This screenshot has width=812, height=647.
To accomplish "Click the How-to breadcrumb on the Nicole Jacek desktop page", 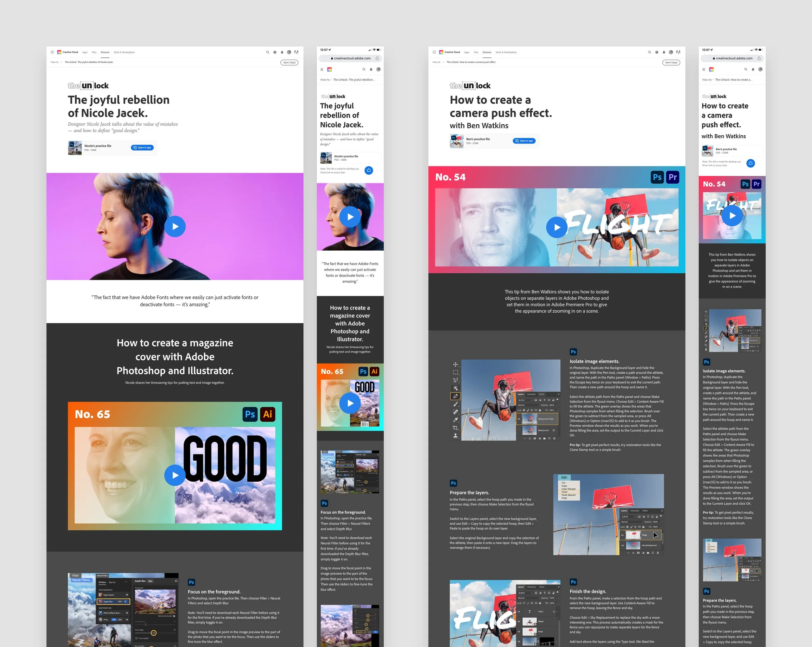I will pyautogui.click(x=55, y=62).
